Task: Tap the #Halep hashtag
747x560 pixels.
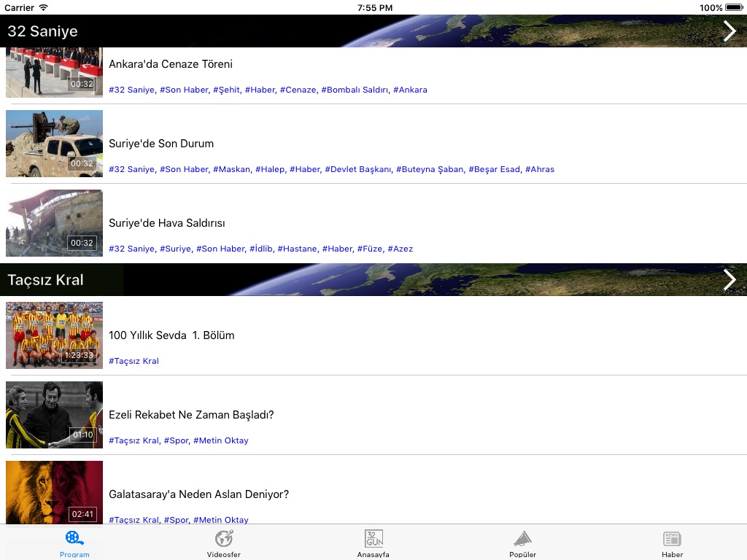Action: point(270,169)
